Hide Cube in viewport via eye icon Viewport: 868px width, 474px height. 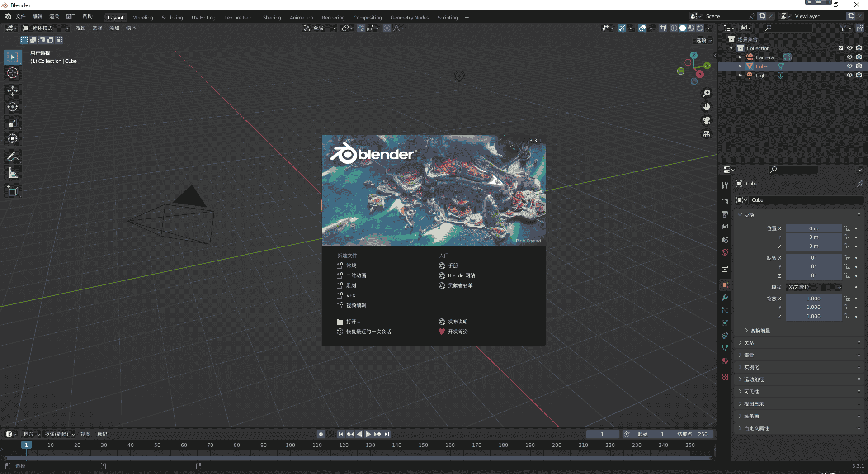click(849, 66)
